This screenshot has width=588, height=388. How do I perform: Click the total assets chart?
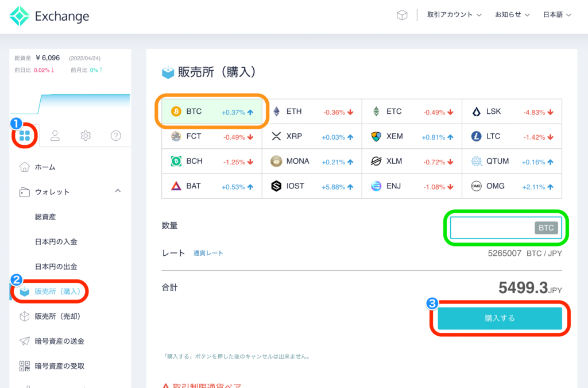pyautogui.click(x=70, y=103)
